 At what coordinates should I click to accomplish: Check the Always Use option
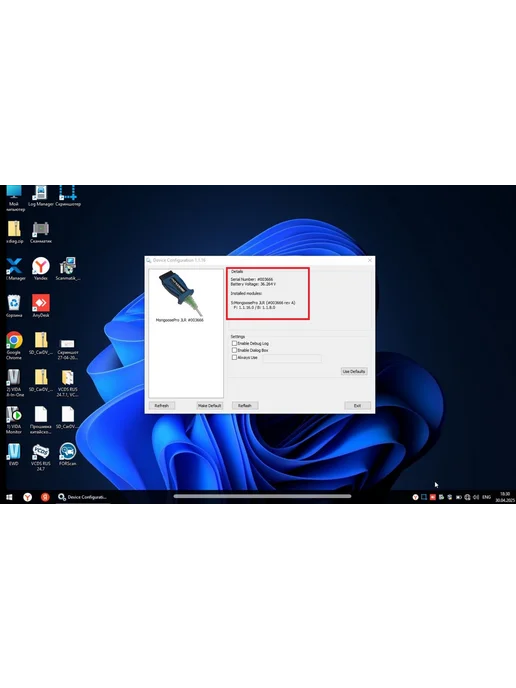click(x=234, y=357)
